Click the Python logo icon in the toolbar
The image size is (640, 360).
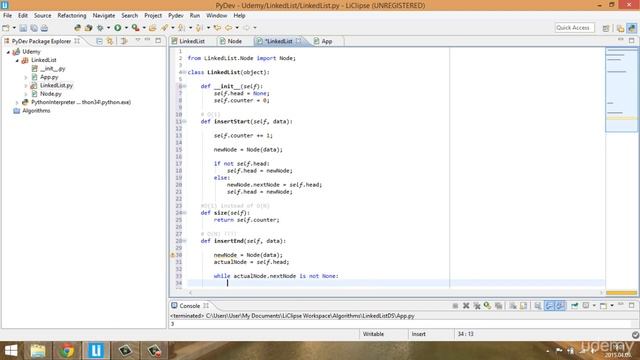[78, 28]
